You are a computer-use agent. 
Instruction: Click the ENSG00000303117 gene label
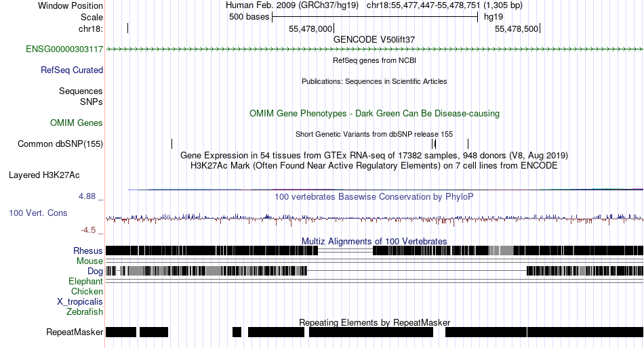64,49
